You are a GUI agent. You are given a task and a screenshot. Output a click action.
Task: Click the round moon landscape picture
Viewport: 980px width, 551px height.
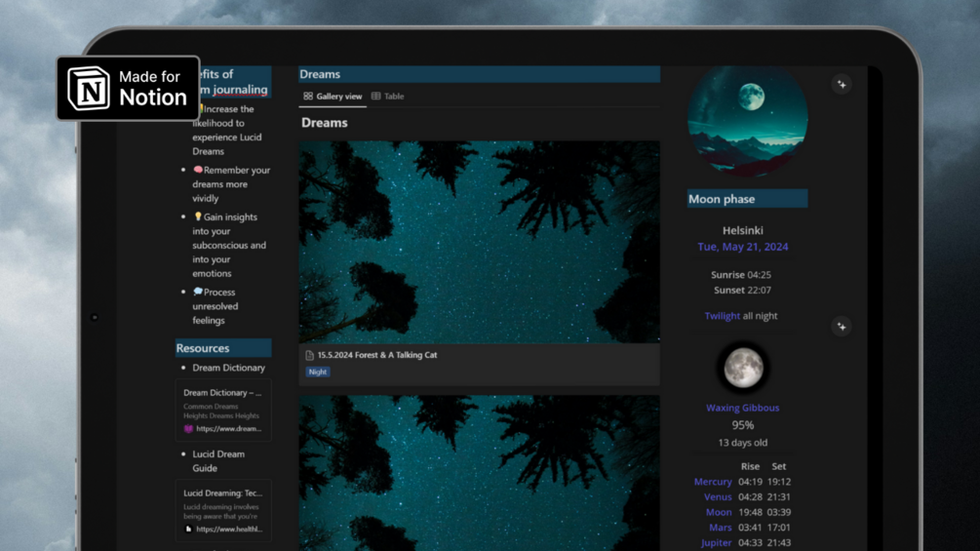click(748, 120)
